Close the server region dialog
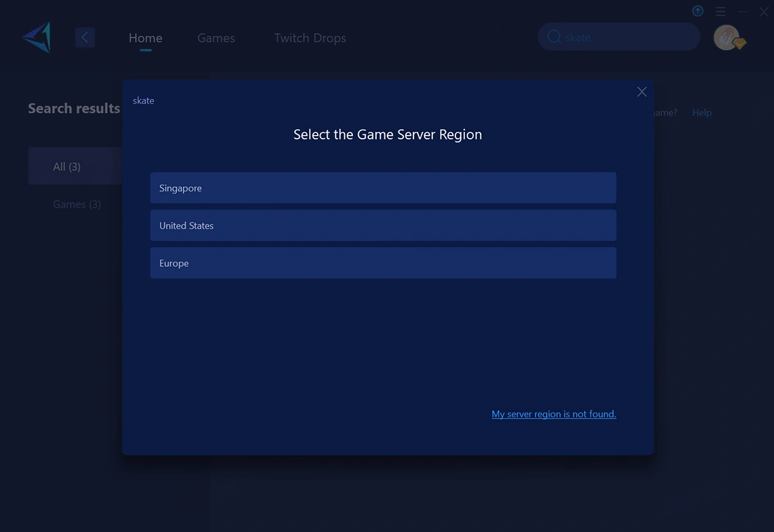The image size is (774, 532). [x=642, y=92]
